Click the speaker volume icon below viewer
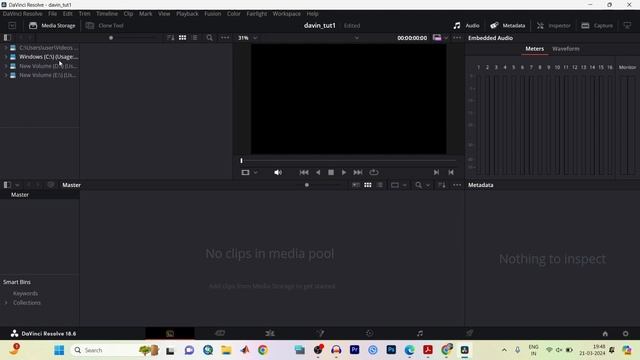640x360 pixels. click(x=278, y=172)
